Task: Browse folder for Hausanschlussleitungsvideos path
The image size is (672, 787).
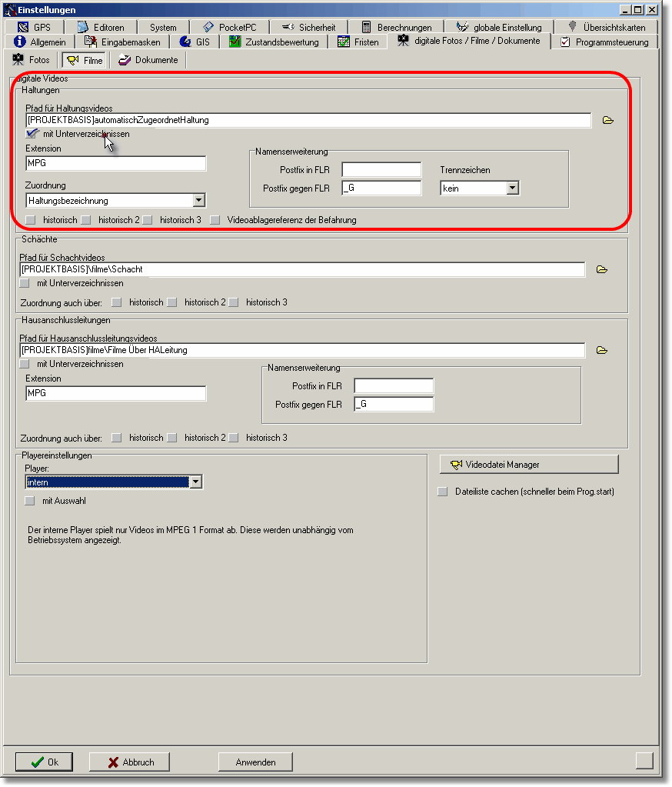Action: coord(602,350)
